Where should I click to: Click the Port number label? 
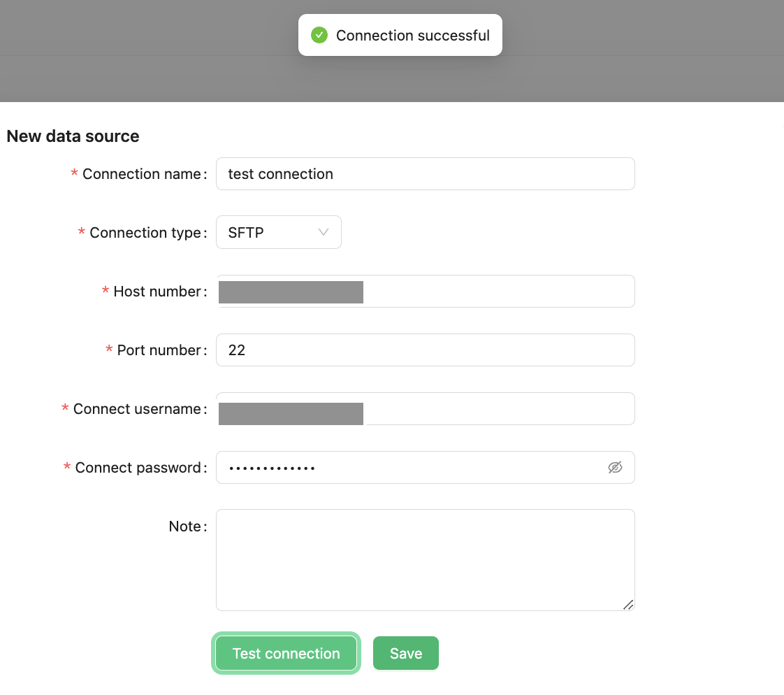pyautogui.click(x=161, y=350)
